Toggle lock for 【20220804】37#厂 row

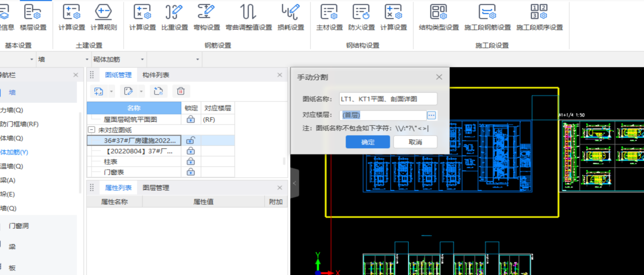(x=191, y=151)
